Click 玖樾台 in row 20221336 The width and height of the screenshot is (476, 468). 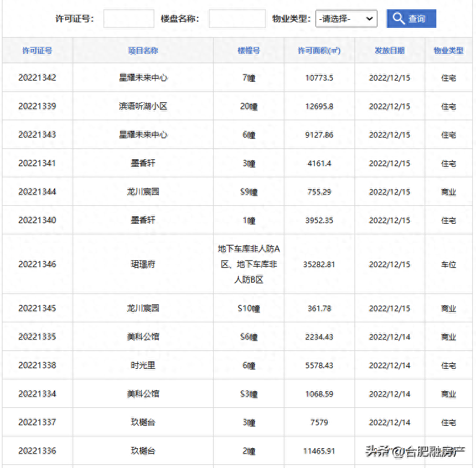143,451
